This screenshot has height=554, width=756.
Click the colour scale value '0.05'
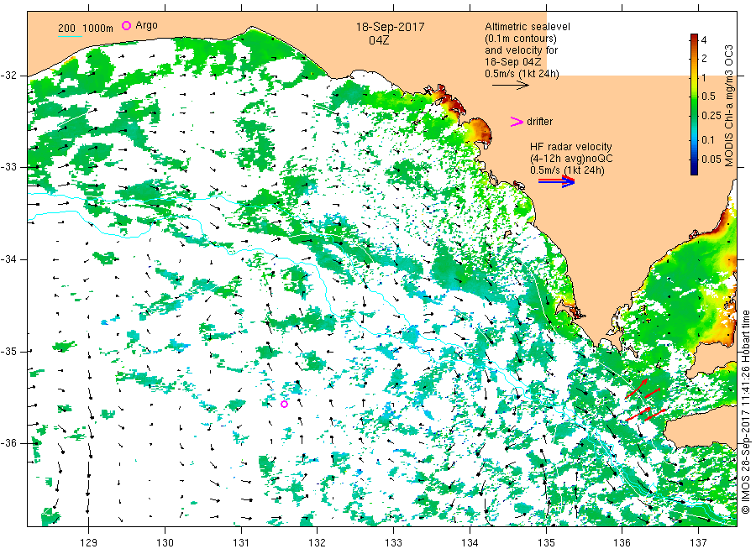(711, 159)
